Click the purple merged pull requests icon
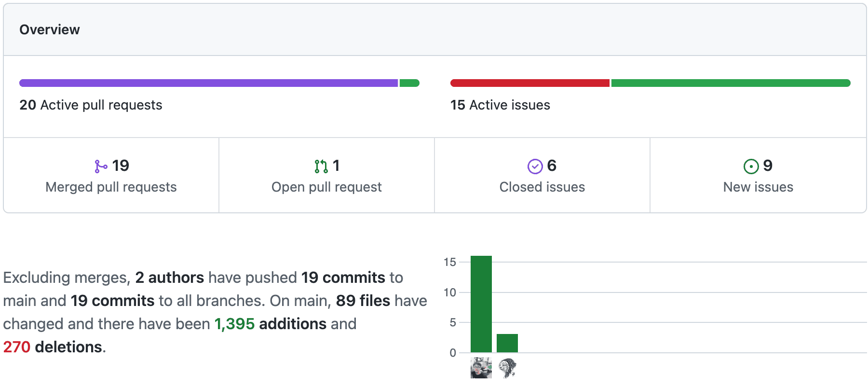This screenshot has width=868, height=389. (100, 167)
